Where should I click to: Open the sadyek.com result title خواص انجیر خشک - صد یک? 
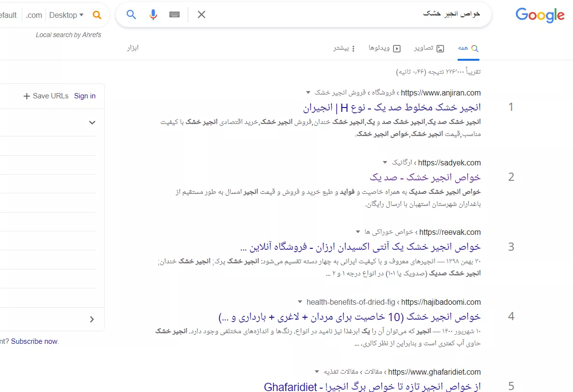point(425,177)
